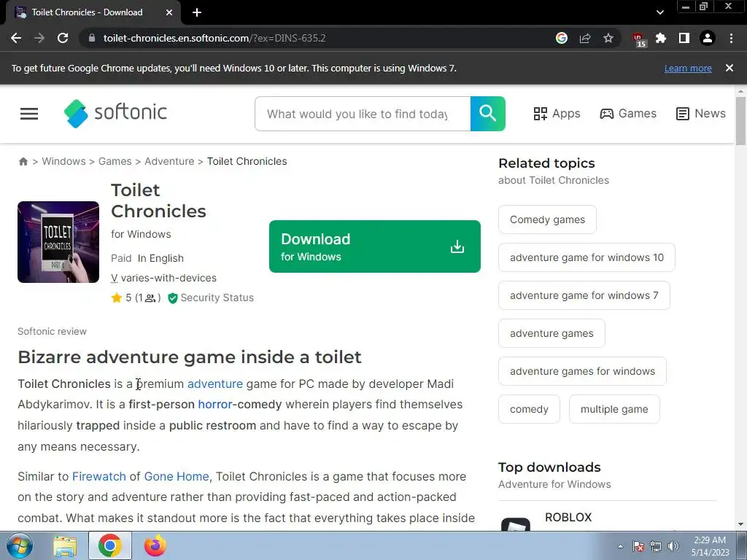
Task: Go back to the previous page
Action: click(16, 38)
